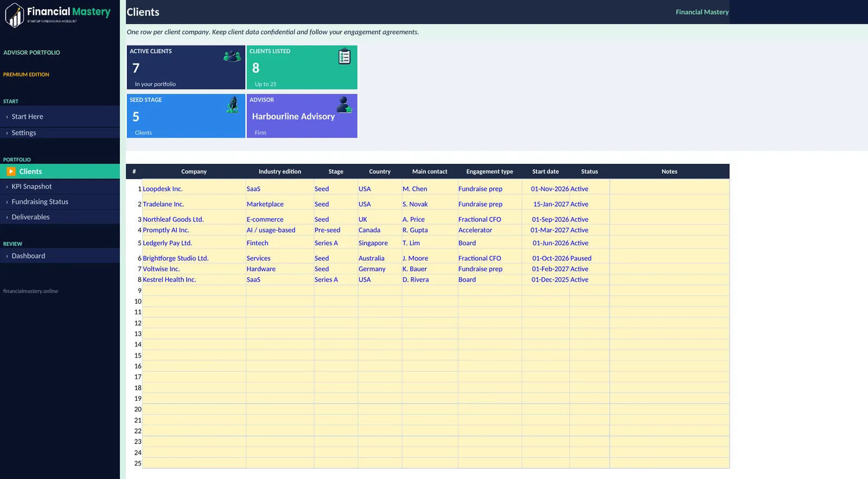Click the Harbourline Advisory advisor card
This screenshot has height=479, width=868.
point(302,116)
